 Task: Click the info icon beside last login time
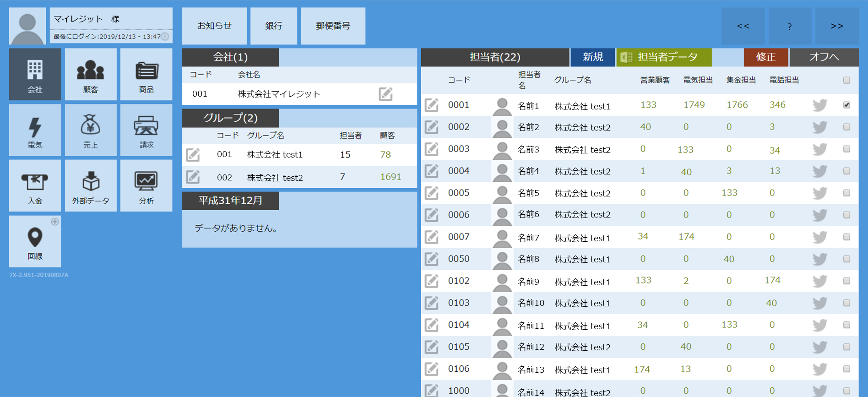click(x=165, y=36)
